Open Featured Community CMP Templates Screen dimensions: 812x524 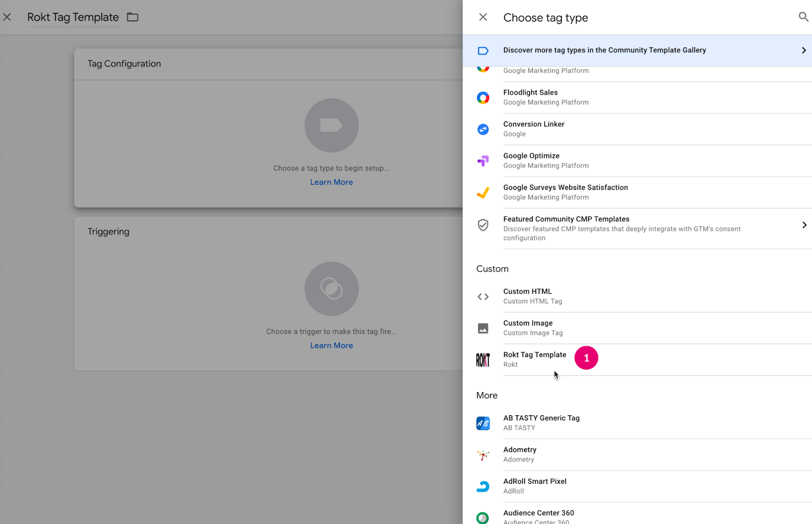click(637, 228)
